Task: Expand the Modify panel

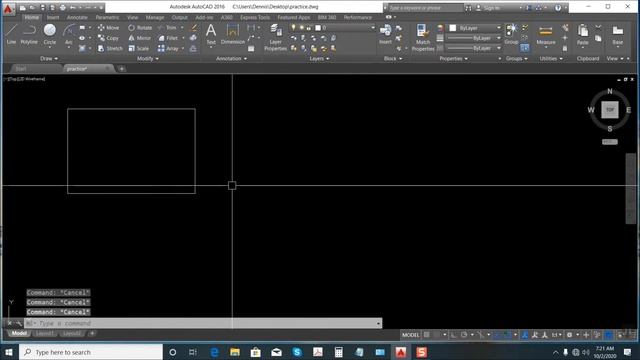Action: 147,59
